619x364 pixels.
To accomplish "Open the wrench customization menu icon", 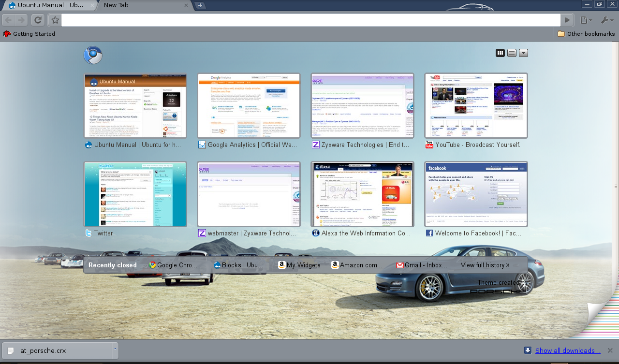I will tap(606, 20).
